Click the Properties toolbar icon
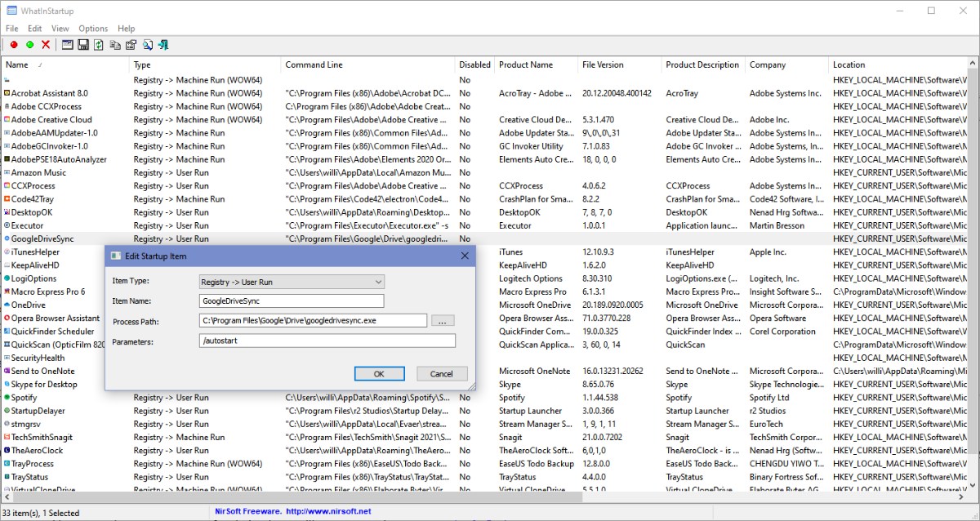 coord(131,45)
